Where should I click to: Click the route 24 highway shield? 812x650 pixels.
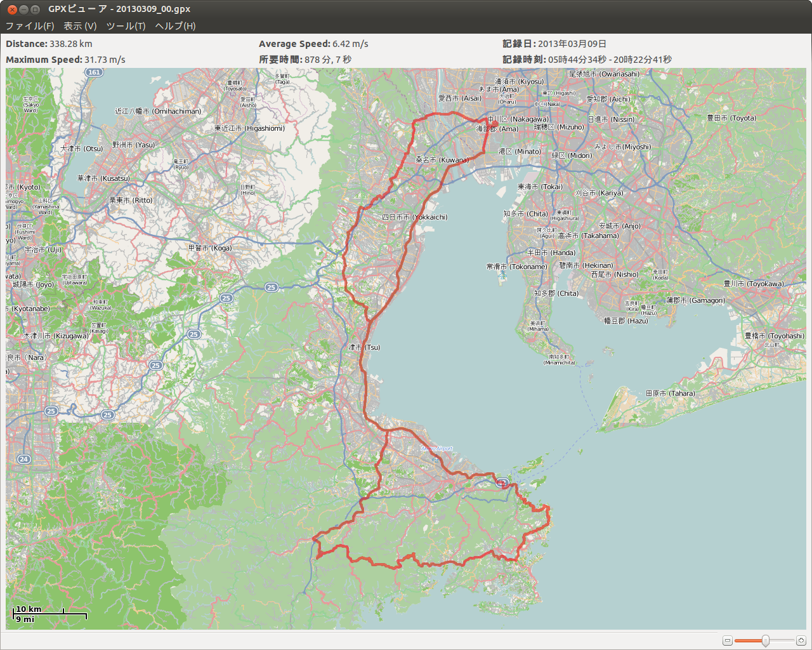click(23, 459)
